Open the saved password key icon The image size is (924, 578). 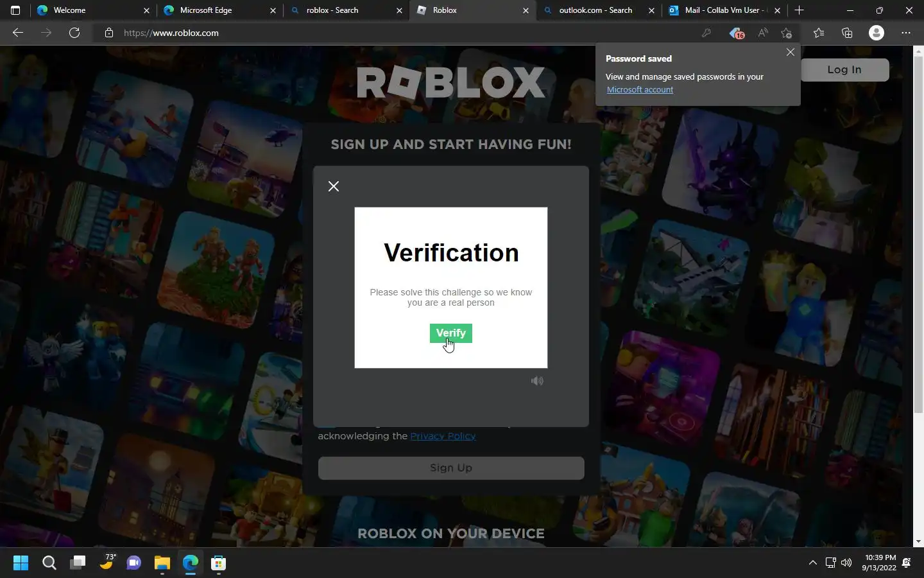[x=706, y=33]
